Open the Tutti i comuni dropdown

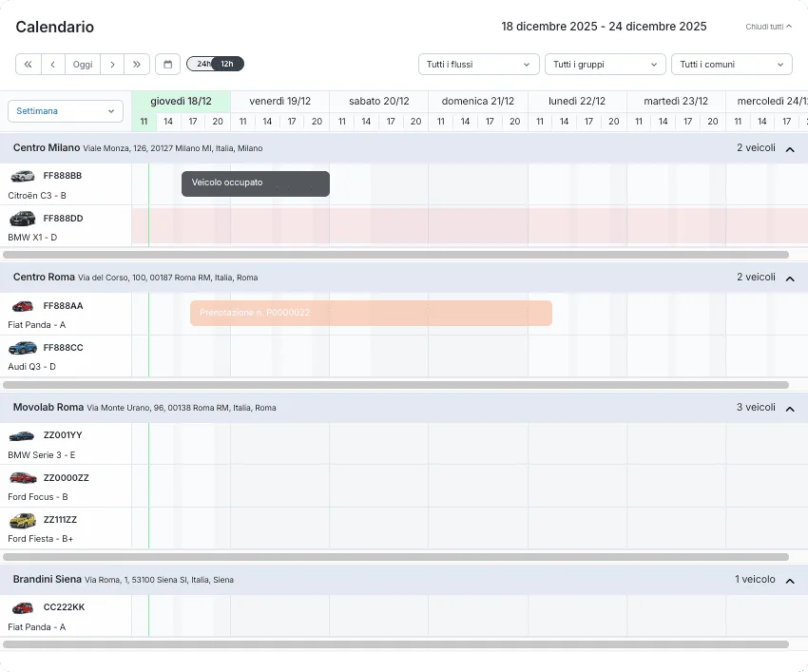coord(732,65)
